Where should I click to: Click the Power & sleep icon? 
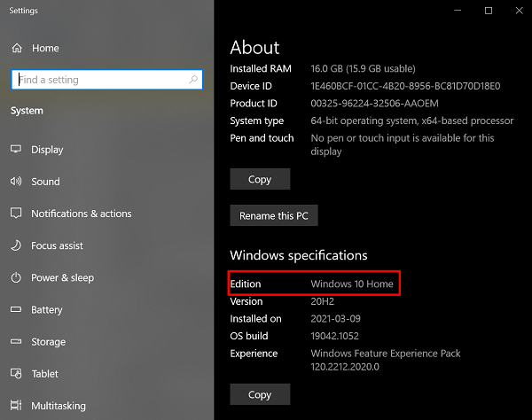[x=16, y=277]
